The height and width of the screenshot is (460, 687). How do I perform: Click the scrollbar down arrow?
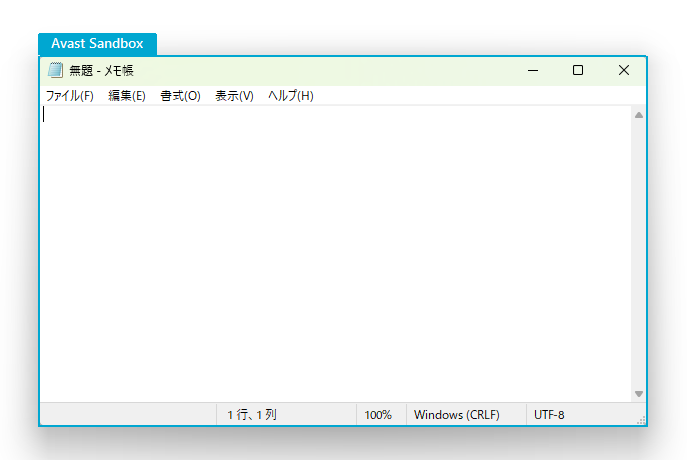point(639,394)
